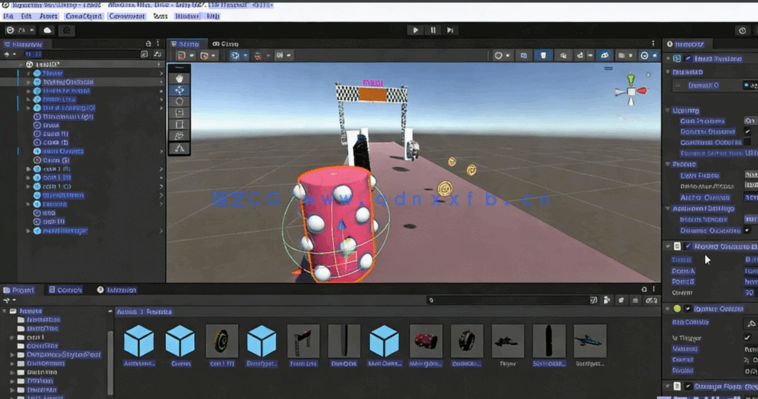The height and width of the screenshot is (399, 758).
Task: Open the account dropdown in the top toolbar
Action: click(x=20, y=30)
